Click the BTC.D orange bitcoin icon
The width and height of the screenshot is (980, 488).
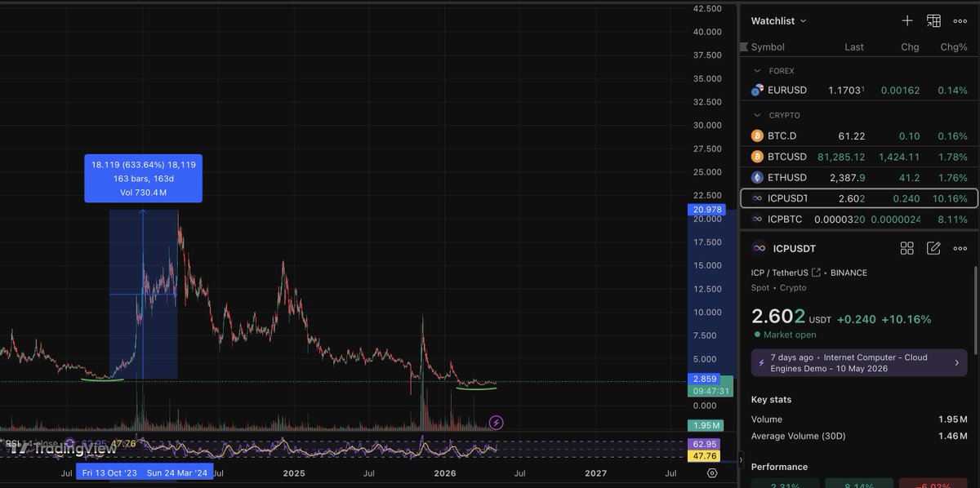758,135
